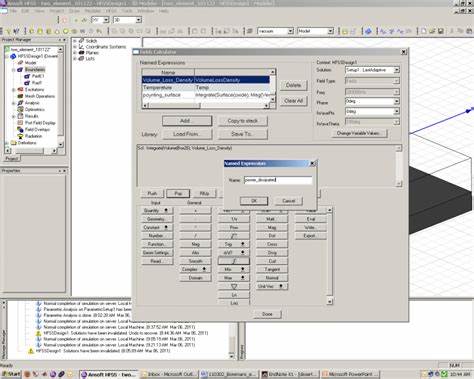Screen dimensions: 474x379
Task: Click the Geometry input button
Action: click(x=157, y=219)
